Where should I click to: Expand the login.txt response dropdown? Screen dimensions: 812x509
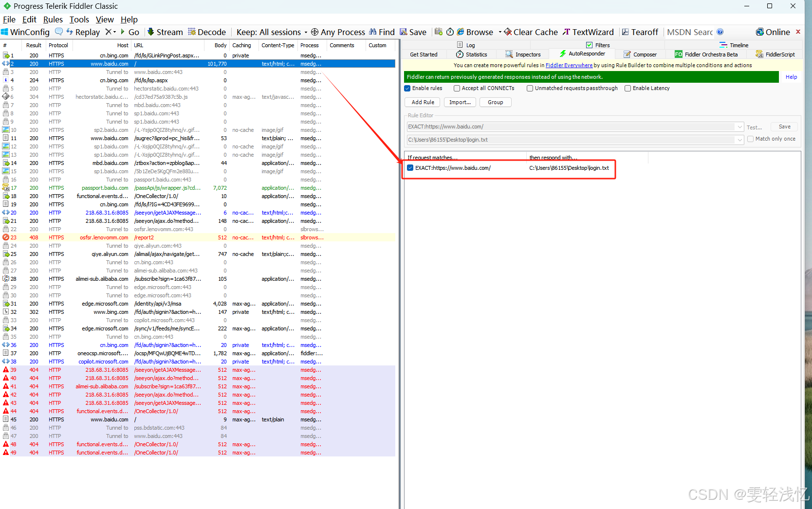tap(740, 140)
